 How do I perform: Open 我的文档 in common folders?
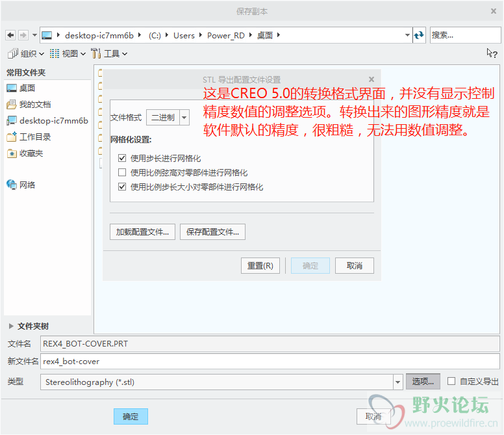(29, 104)
